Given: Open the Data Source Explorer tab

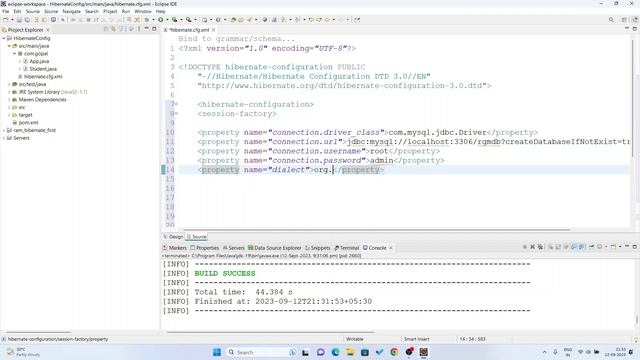Looking at the screenshot, I should pos(274,248).
